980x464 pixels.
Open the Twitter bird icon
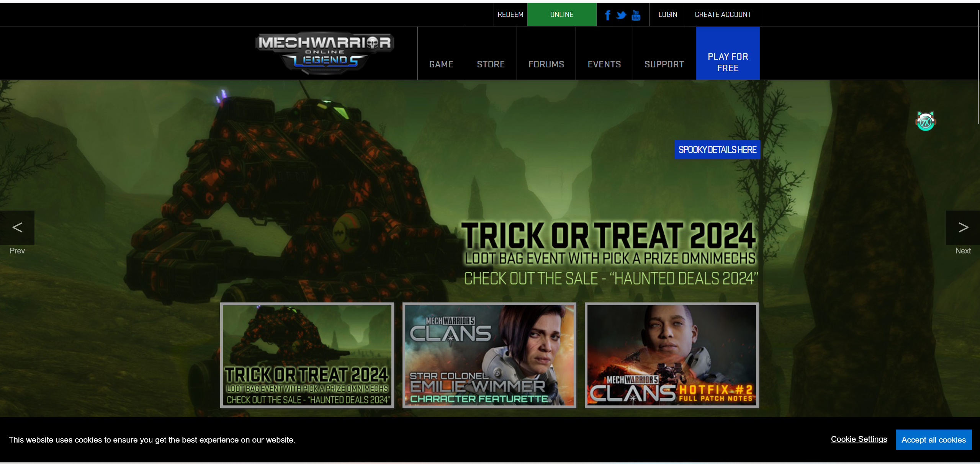point(621,15)
